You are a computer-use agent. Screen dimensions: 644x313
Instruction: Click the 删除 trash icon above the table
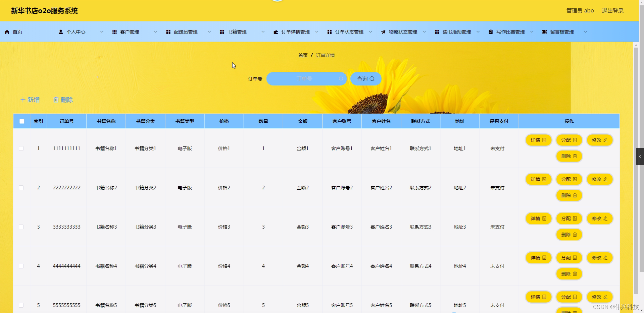point(56,100)
